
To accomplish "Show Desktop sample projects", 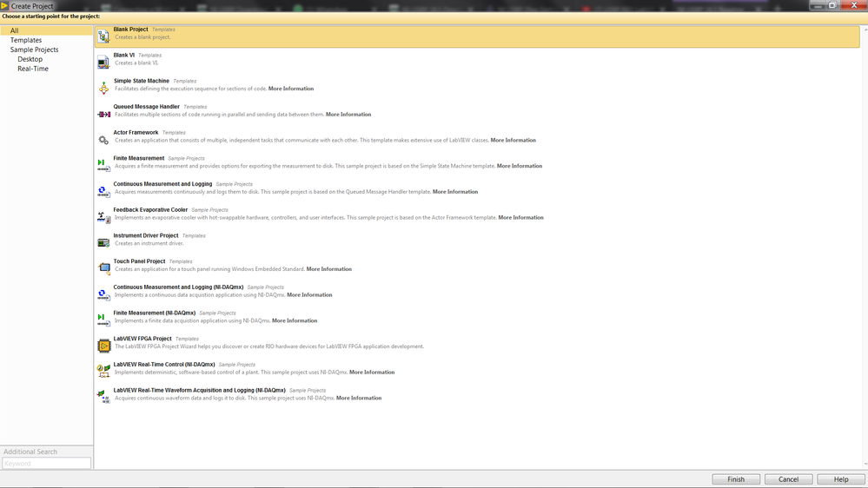I will (30, 59).
